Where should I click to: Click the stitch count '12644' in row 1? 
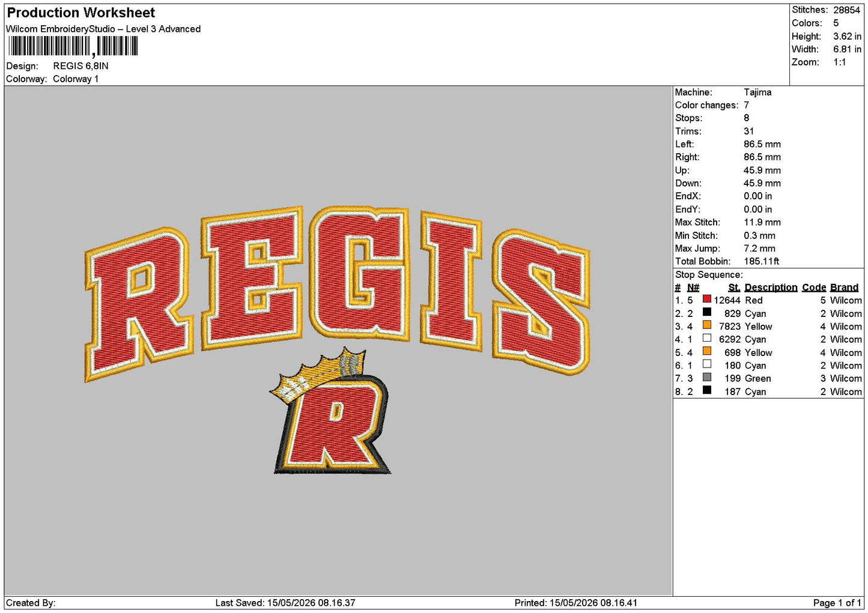tap(727, 300)
